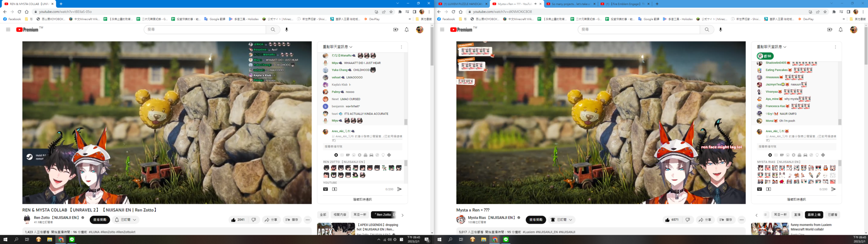
Task: Share the Ren Zotto video
Action: coord(271,220)
